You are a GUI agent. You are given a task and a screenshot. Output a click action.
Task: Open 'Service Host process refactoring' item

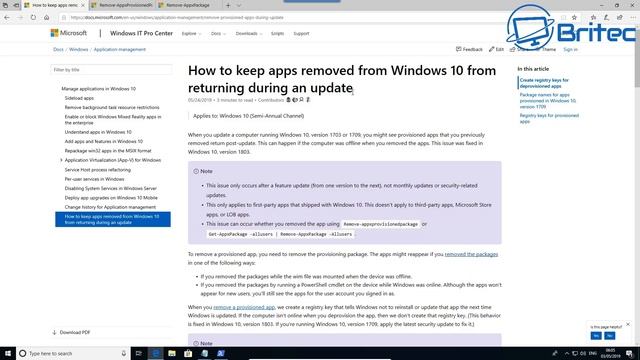(x=98, y=170)
